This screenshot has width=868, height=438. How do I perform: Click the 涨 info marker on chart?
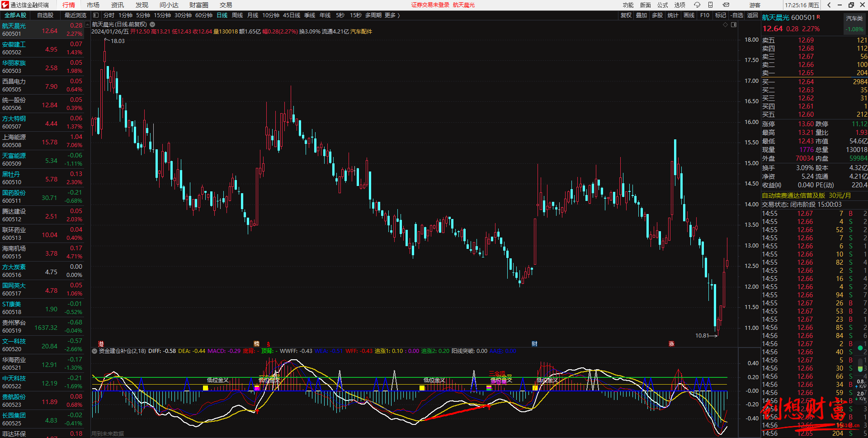tap(671, 344)
